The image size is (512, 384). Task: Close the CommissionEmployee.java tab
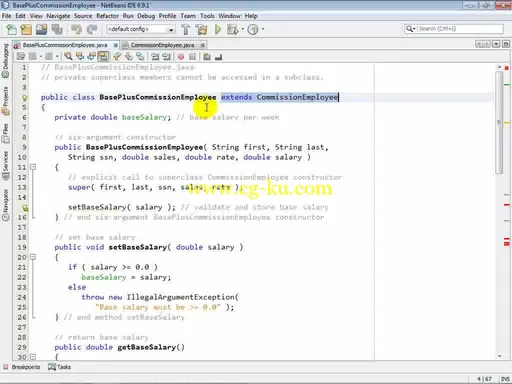click(x=202, y=45)
